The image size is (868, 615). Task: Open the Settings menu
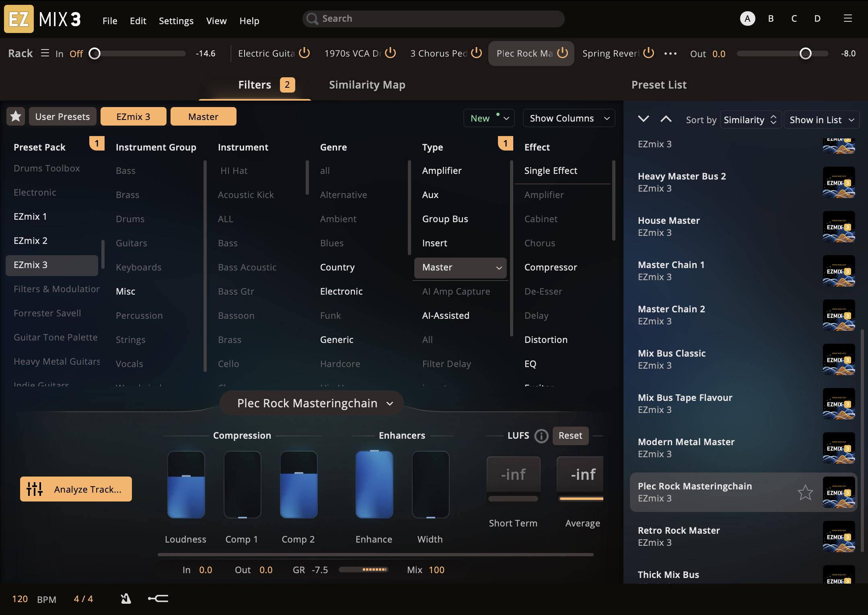pos(176,21)
